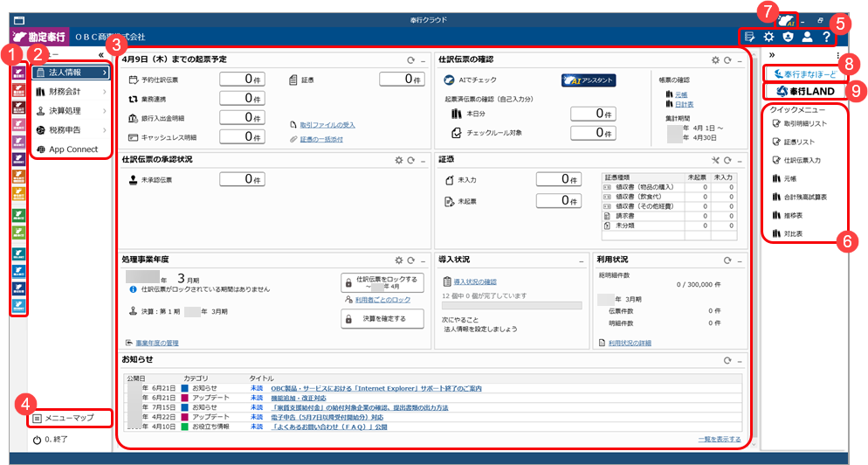Expand the right panel with » arrow

click(772, 55)
